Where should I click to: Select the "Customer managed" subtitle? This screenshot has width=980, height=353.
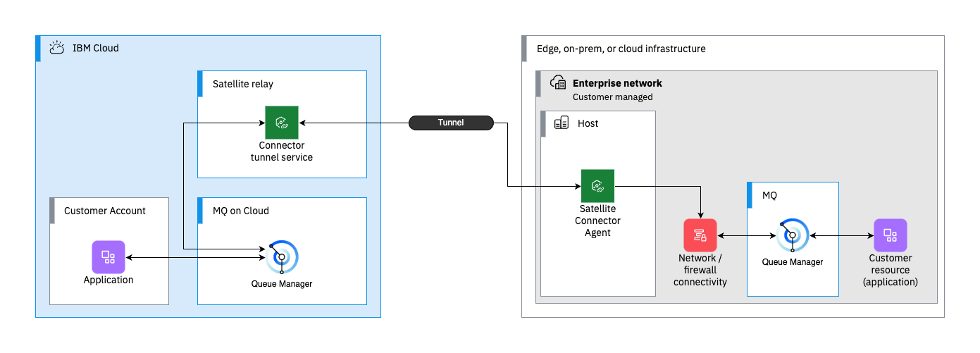(x=613, y=97)
